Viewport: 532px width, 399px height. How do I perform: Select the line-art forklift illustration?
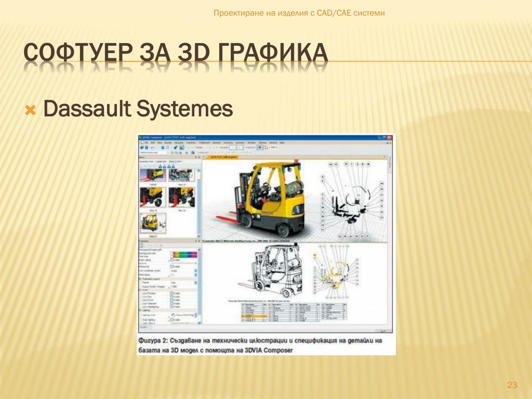click(x=271, y=270)
